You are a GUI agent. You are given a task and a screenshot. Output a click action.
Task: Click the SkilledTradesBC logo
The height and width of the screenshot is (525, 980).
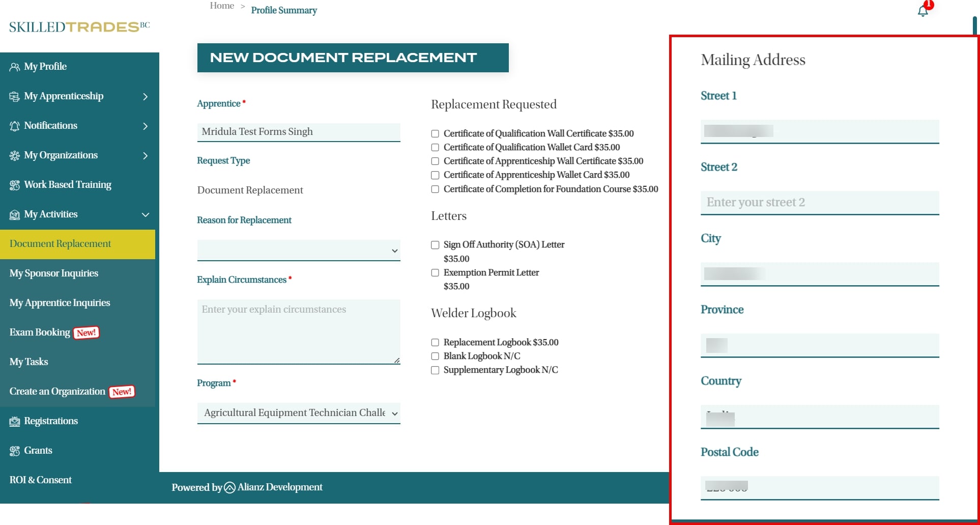pos(79,27)
